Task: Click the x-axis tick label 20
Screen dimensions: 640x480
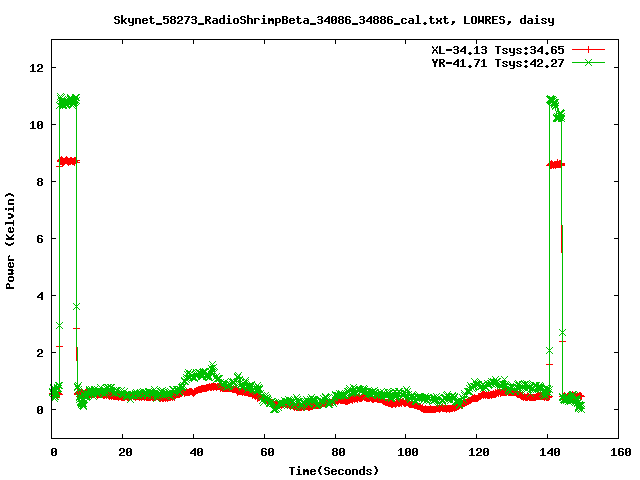Action: pos(125,452)
